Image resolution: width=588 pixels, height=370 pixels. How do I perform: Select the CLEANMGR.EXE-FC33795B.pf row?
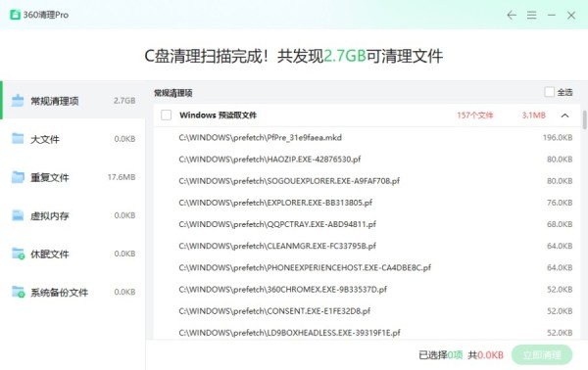[x=367, y=246]
